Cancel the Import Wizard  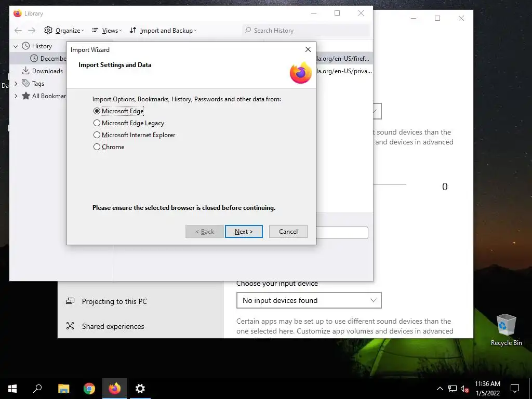pyautogui.click(x=288, y=231)
